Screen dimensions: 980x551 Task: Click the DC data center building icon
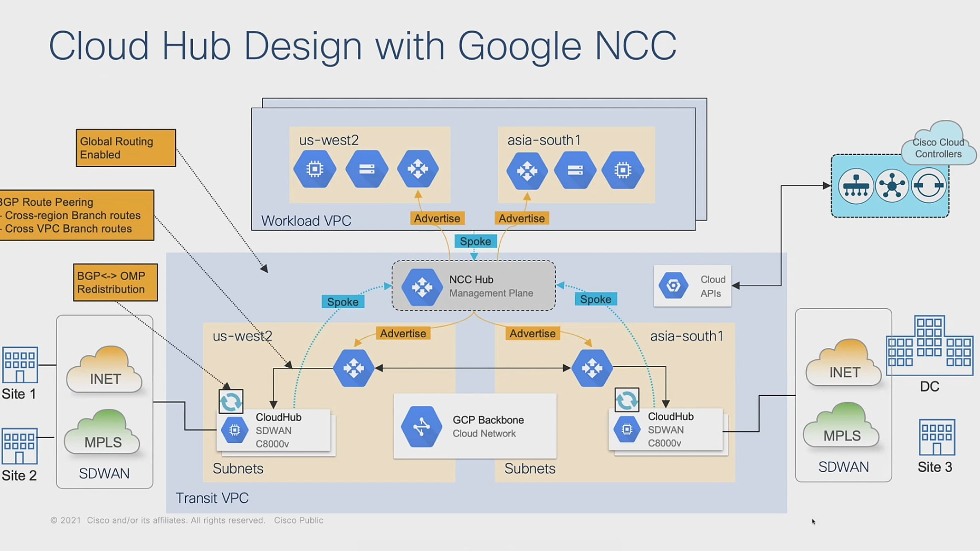pyautogui.click(x=929, y=345)
